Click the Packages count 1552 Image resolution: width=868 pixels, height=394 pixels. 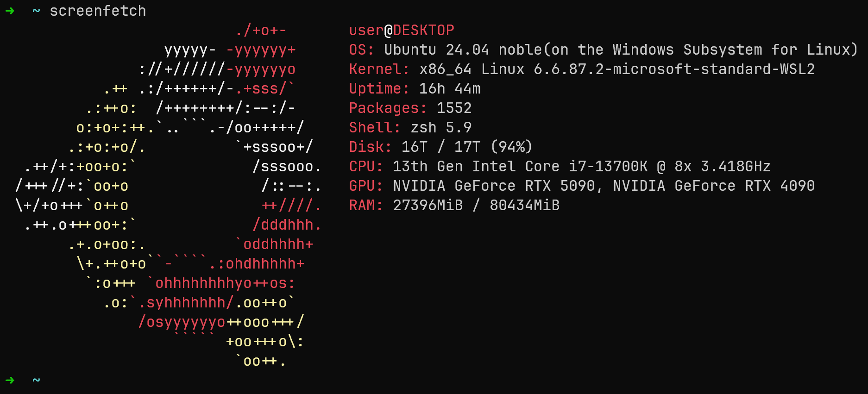[x=454, y=108]
